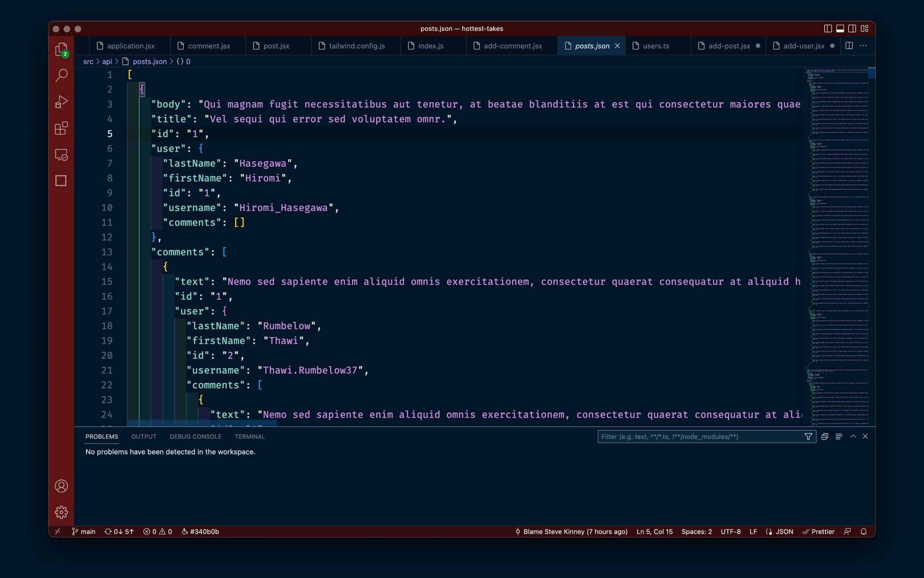This screenshot has width=924, height=578.
Task: Open the Remote Explorer icon
Action: (x=61, y=155)
